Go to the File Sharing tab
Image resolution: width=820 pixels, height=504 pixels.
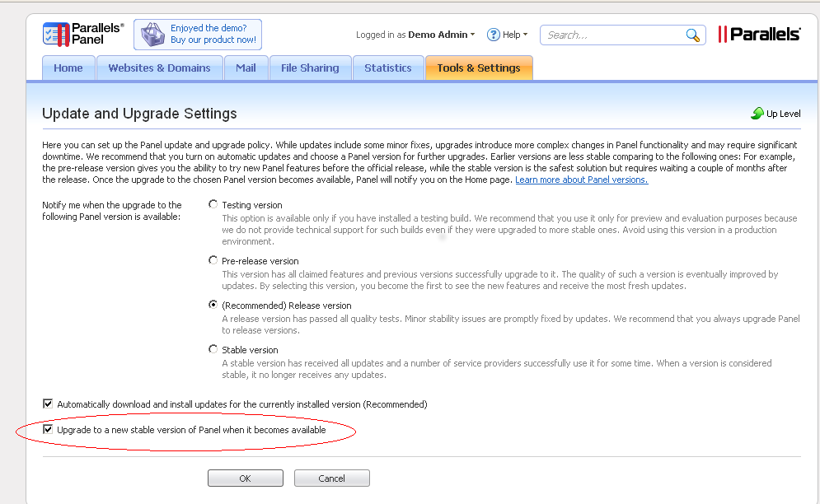coord(310,68)
